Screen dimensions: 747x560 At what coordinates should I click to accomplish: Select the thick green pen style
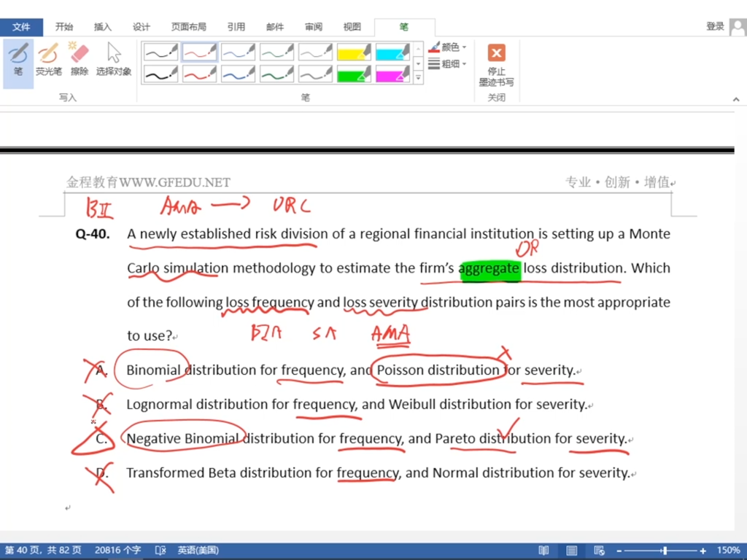tap(276, 74)
